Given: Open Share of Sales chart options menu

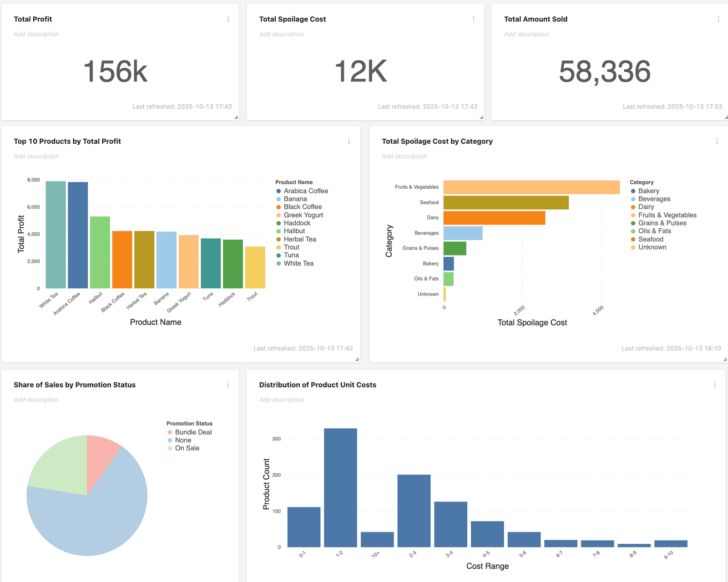Looking at the screenshot, I should click(228, 385).
